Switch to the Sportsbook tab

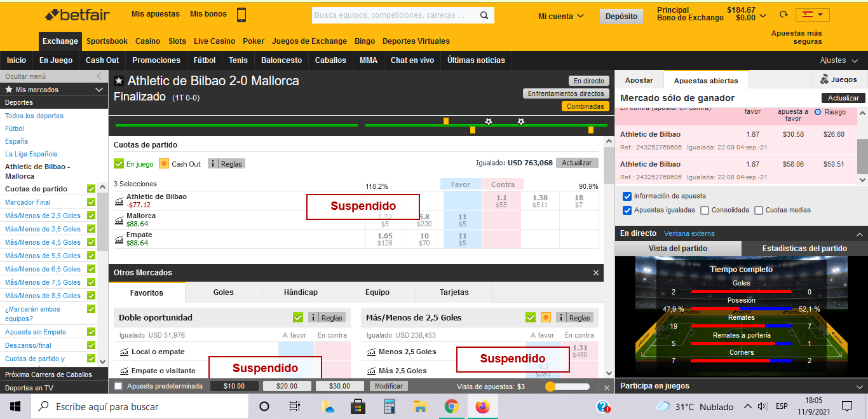point(107,41)
